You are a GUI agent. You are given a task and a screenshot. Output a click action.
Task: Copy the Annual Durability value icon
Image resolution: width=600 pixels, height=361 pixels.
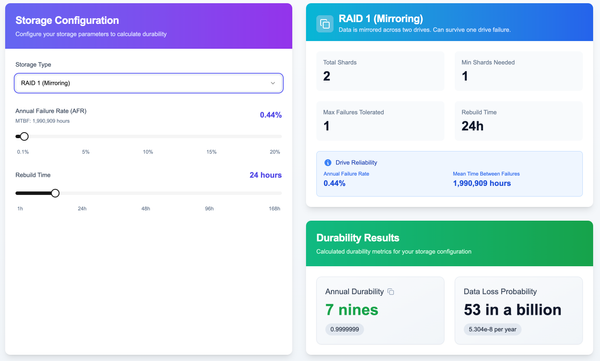click(391, 292)
